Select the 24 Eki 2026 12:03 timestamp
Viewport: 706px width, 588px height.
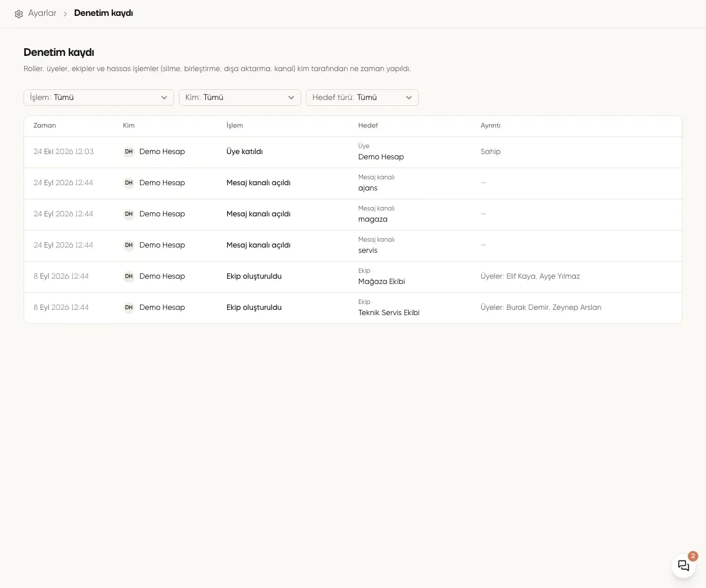[x=64, y=152]
